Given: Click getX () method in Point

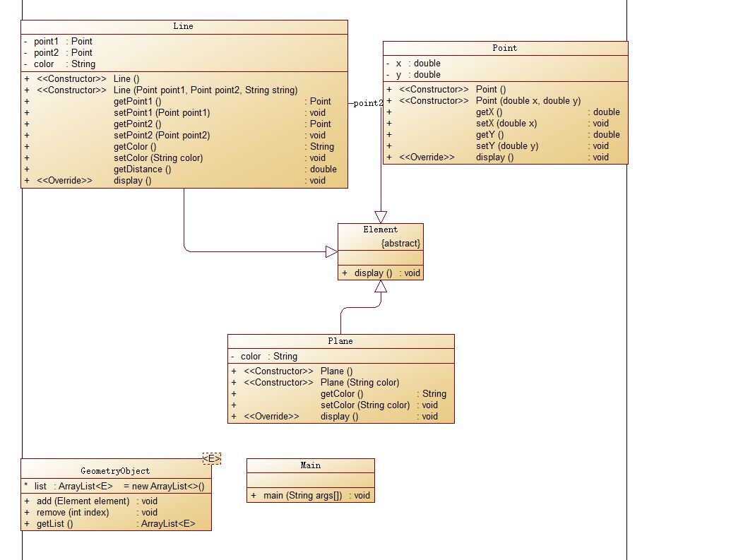Looking at the screenshot, I should [x=504, y=112].
